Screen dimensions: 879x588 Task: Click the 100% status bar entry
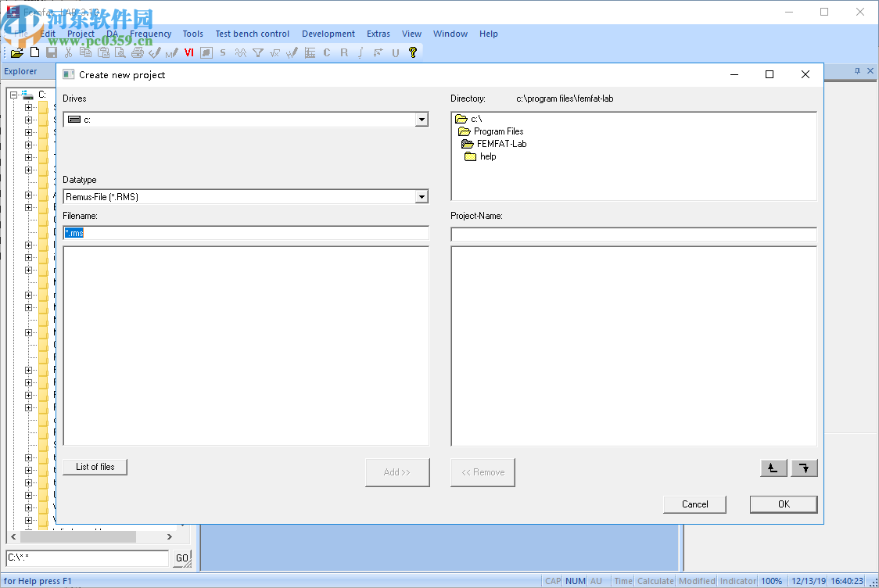(x=771, y=581)
